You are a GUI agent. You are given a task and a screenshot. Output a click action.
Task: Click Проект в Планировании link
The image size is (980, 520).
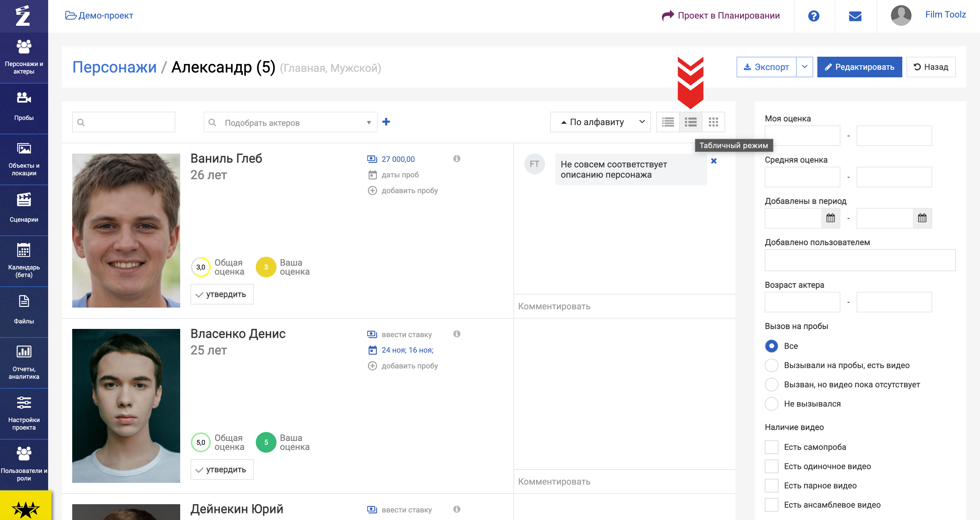[x=721, y=15]
